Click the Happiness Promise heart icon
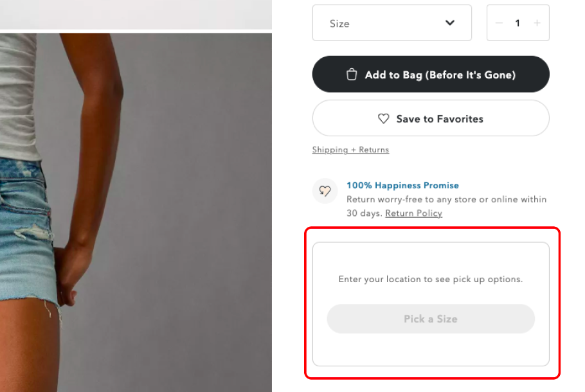Image resolution: width=585 pixels, height=392 pixels. click(x=325, y=191)
